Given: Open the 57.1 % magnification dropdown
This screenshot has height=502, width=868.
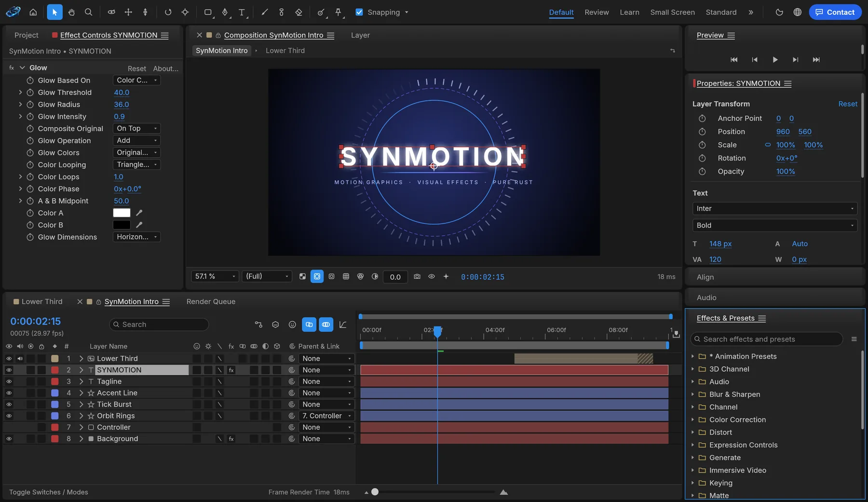Looking at the screenshot, I should tap(215, 276).
